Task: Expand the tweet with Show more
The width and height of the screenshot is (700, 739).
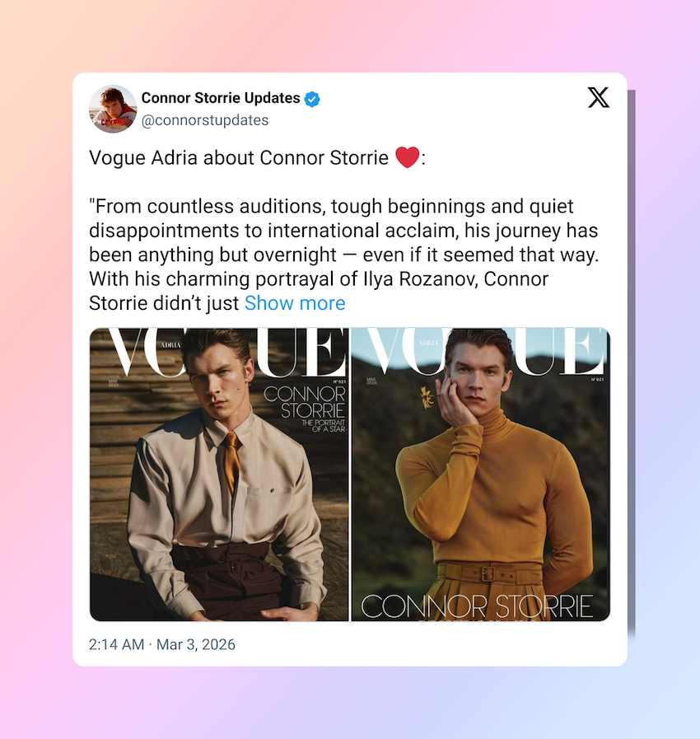Action: (295, 303)
